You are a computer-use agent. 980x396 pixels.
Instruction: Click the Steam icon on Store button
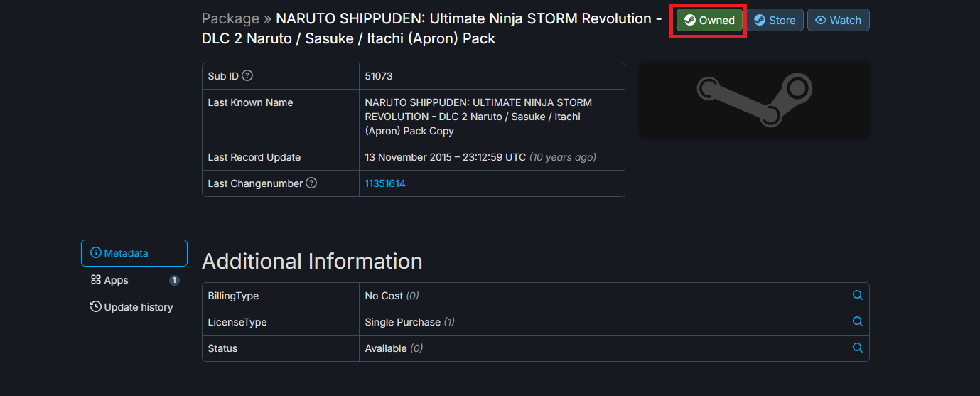pos(760,21)
